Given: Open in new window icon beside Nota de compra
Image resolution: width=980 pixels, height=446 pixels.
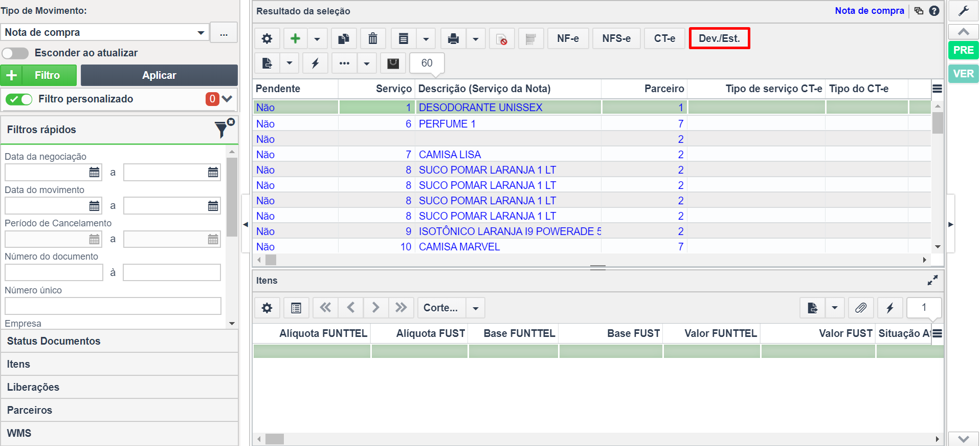Looking at the screenshot, I should click(919, 11).
